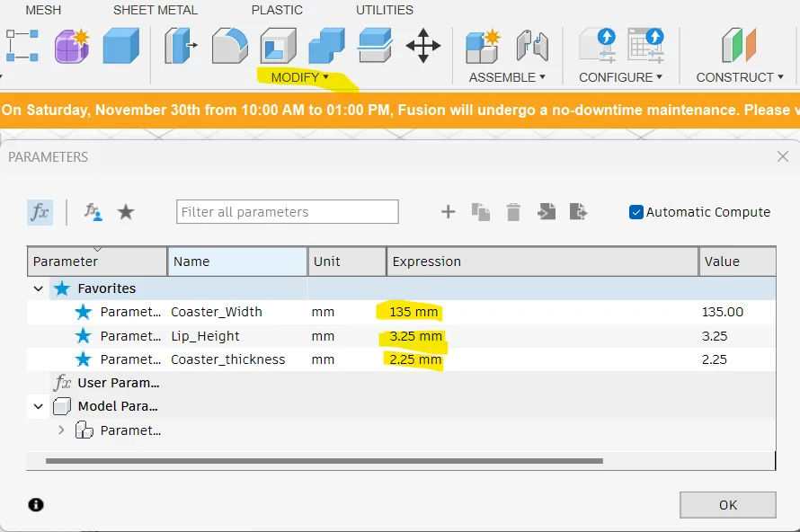Delete selected parameter with trash icon

pyautogui.click(x=513, y=212)
